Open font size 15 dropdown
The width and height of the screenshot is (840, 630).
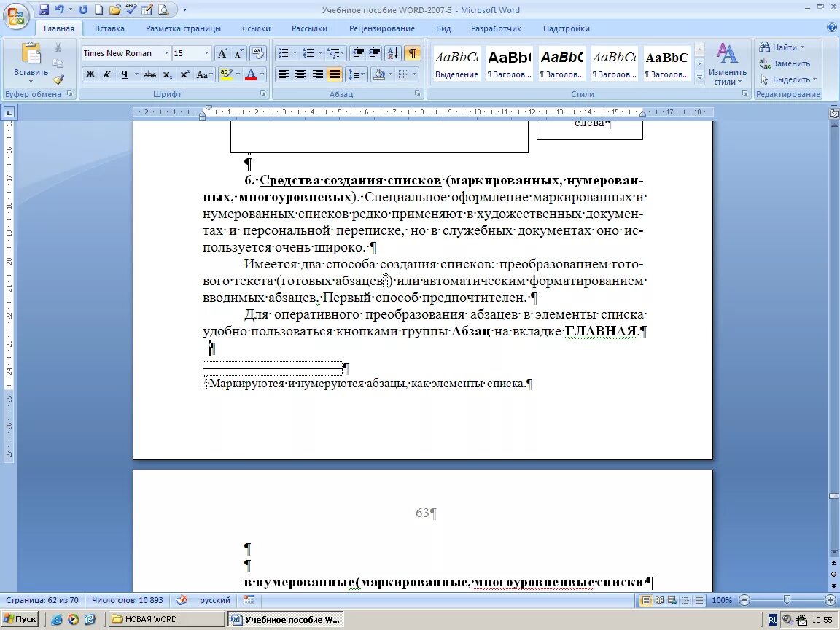coord(206,53)
